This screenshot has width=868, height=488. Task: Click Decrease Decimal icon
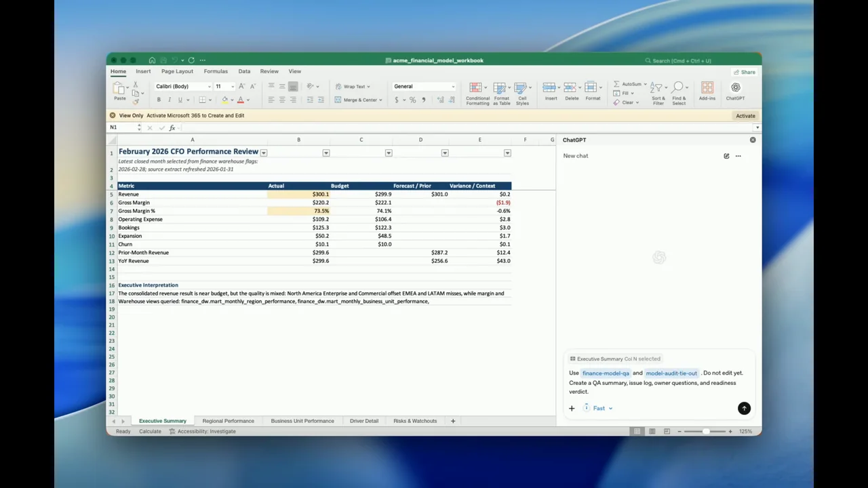pos(451,100)
